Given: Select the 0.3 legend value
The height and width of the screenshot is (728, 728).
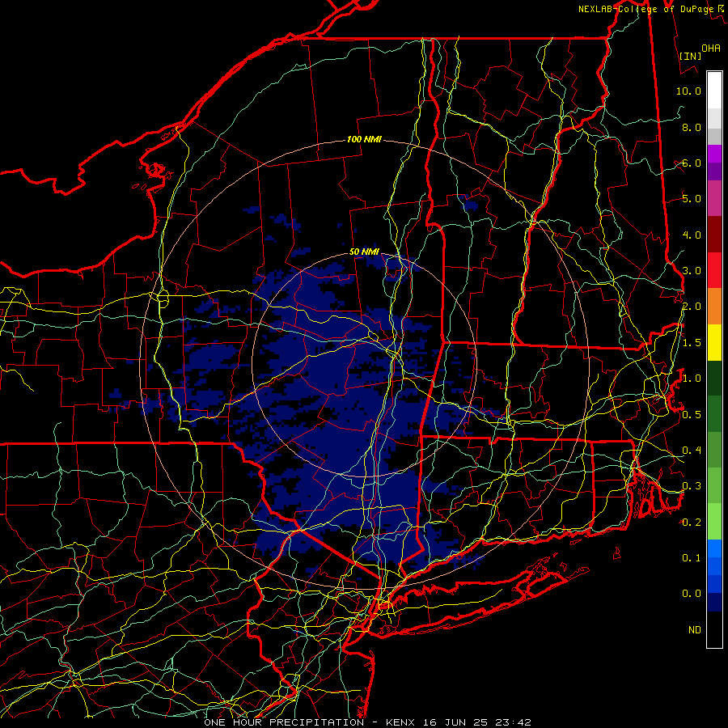Looking at the screenshot, I should (x=692, y=486).
